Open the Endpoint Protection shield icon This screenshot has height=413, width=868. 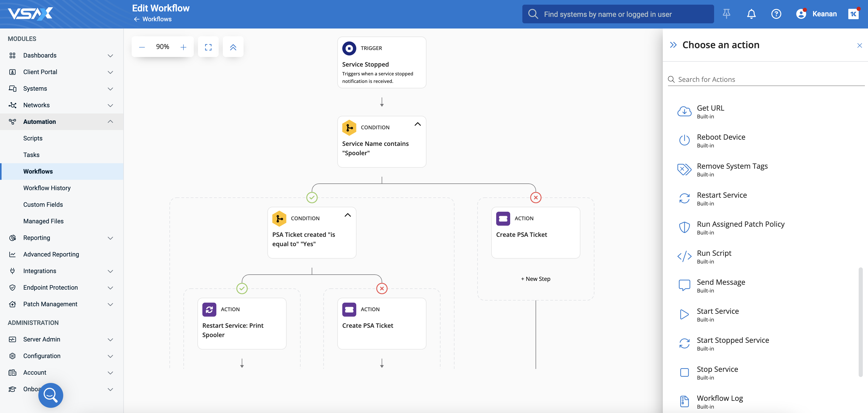(12, 287)
